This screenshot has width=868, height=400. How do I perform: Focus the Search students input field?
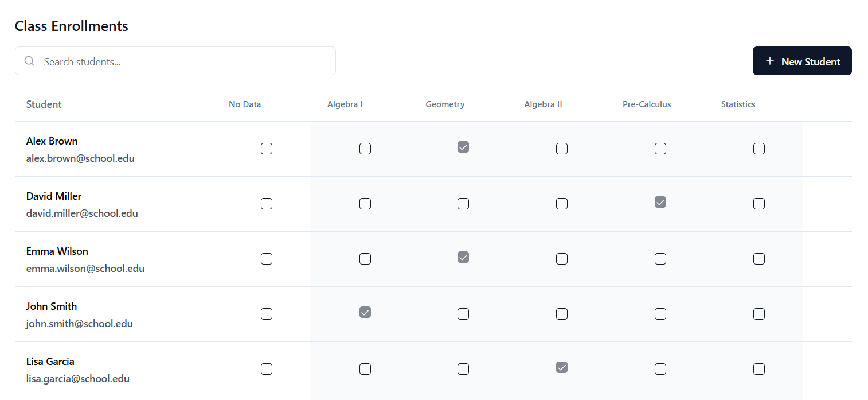click(x=183, y=61)
